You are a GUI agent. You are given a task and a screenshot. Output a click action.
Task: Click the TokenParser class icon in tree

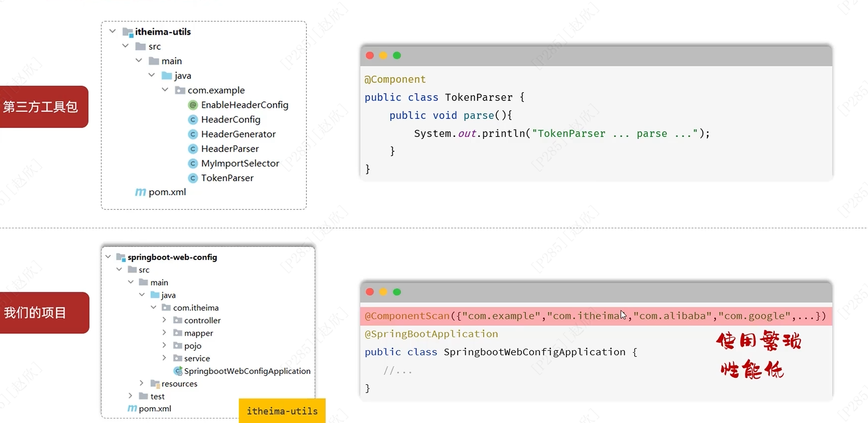click(193, 178)
